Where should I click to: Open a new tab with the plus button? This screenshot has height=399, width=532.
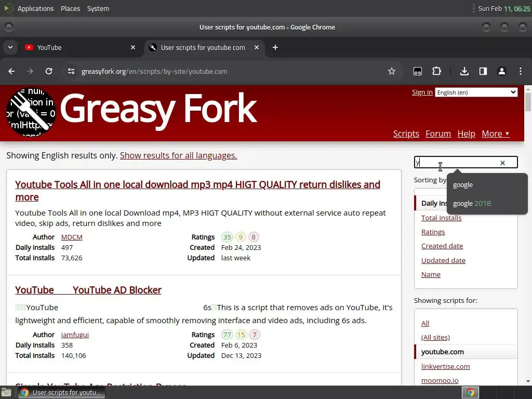pyautogui.click(x=275, y=47)
